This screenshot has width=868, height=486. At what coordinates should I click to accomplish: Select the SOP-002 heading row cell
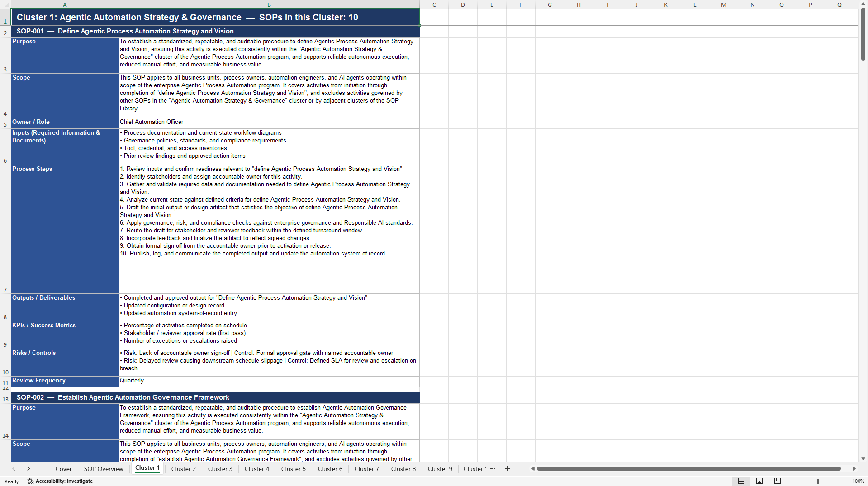coord(215,397)
